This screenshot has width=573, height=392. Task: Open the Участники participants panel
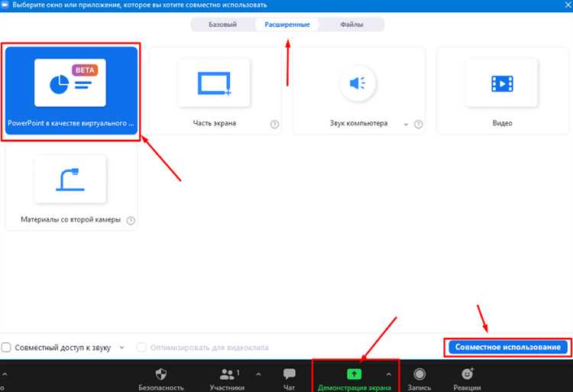(228, 379)
